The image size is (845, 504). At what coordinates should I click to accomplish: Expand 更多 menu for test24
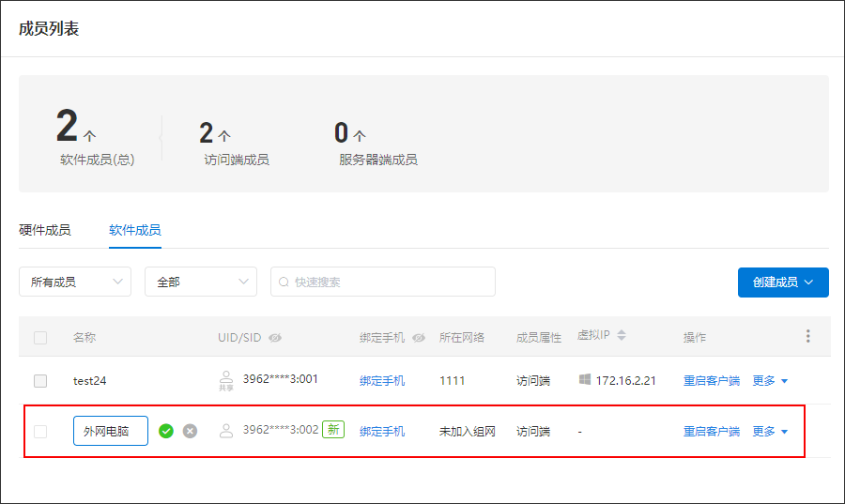click(770, 381)
